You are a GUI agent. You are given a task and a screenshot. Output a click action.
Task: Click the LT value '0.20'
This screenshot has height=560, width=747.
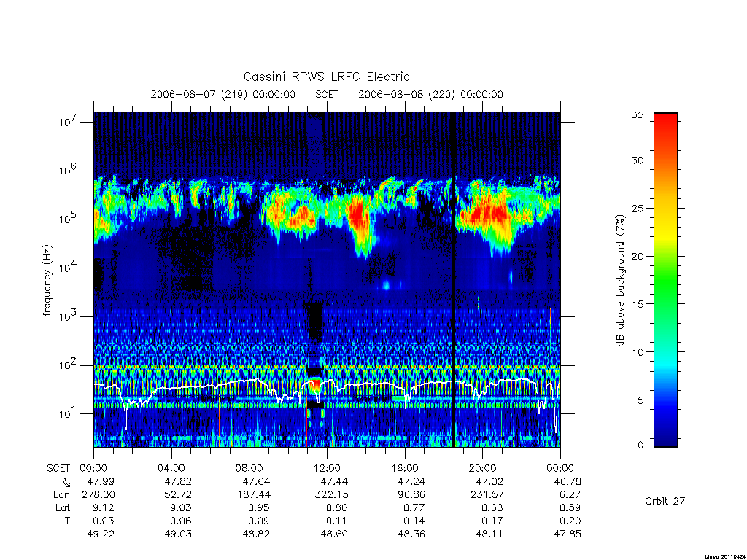(x=570, y=521)
